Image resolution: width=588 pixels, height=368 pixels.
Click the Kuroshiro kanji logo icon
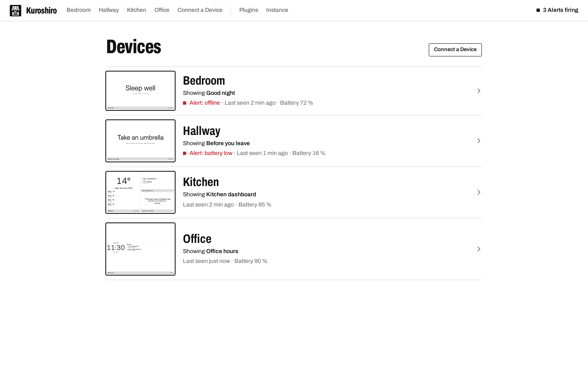(x=15, y=10)
